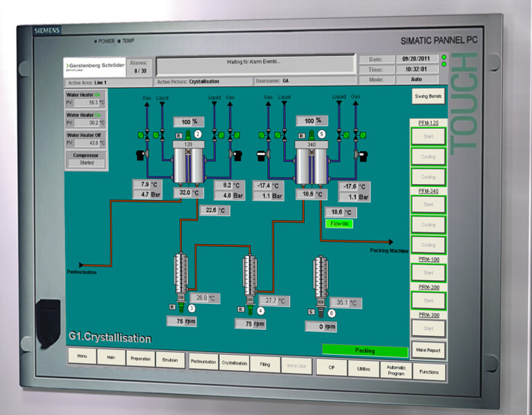This screenshot has width=532, height=415.
Task: Go to the Emulsion screen
Action: click(x=170, y=360)
